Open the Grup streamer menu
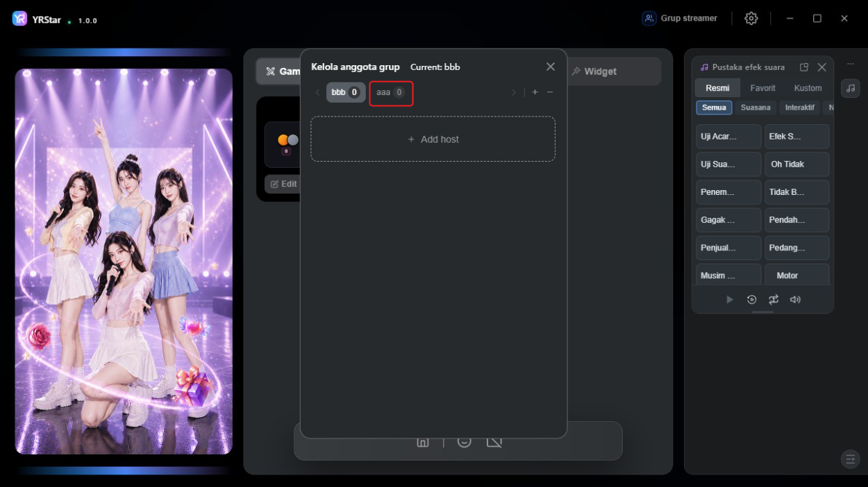868x487 pixels. (680, 18)
